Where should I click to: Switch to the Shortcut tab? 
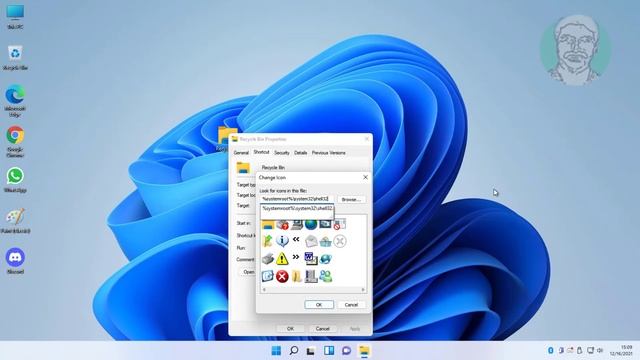pos(261,152)
